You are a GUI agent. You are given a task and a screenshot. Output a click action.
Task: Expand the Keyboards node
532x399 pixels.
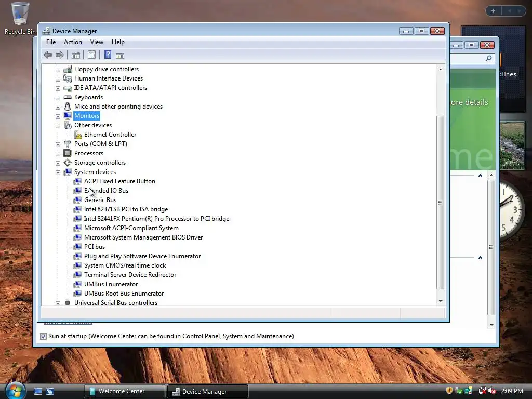tap(58, 98)
